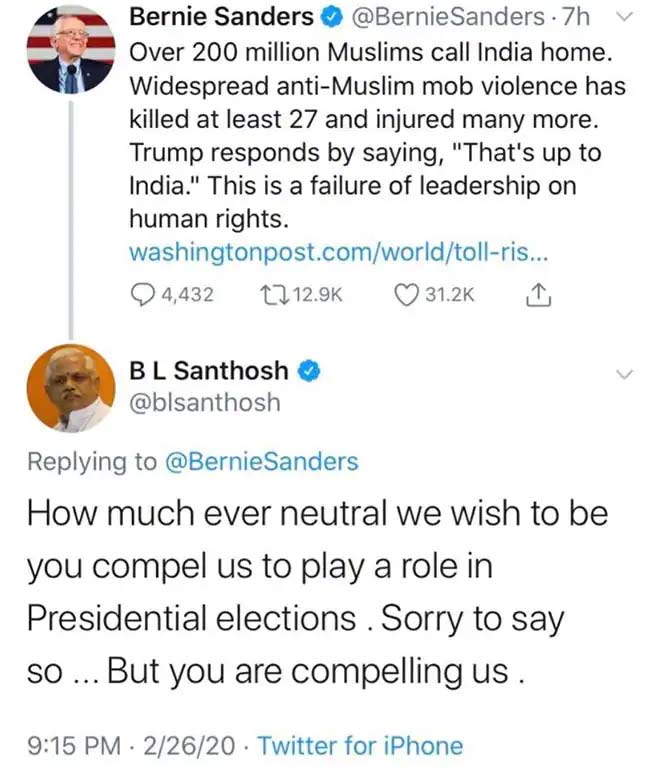This screenshot has width=650, height=775.
Task: Click B L Santhosh's verified badge
Action: [x=310, y=371]
